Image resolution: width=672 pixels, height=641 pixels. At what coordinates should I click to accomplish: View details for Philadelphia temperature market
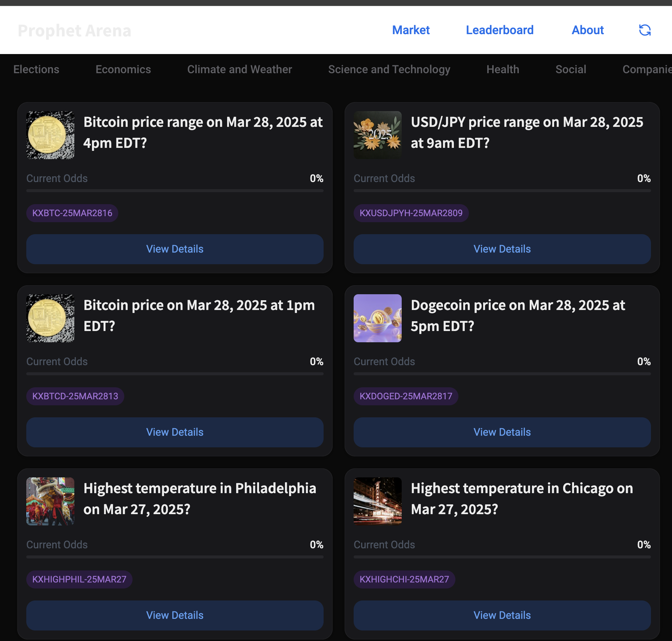tap(175, 615)
